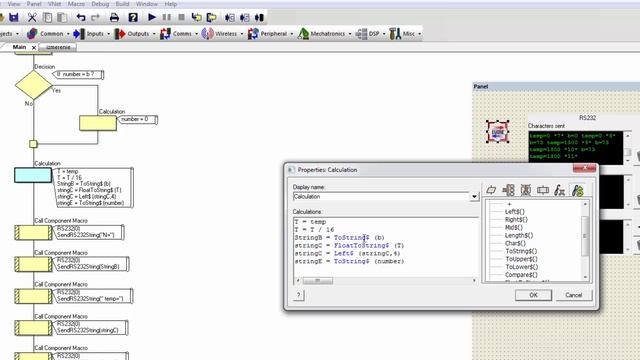Select the f$ string functions tab icon
Image resolution: width=640 pixels, height=360 pixels.
coord(577,190)
